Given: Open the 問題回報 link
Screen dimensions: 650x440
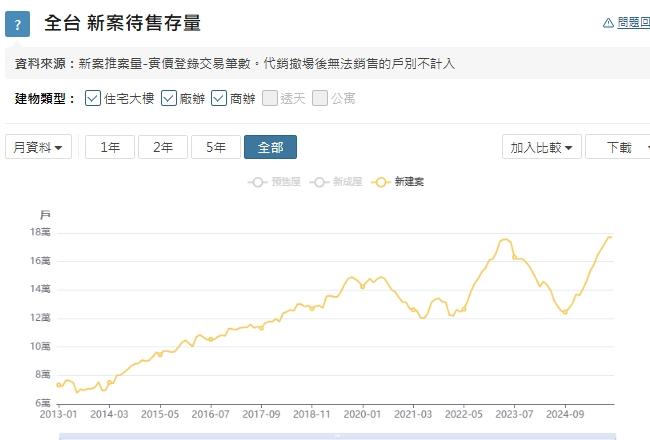Looking at the screenshot, I should [x=633, y=23].
